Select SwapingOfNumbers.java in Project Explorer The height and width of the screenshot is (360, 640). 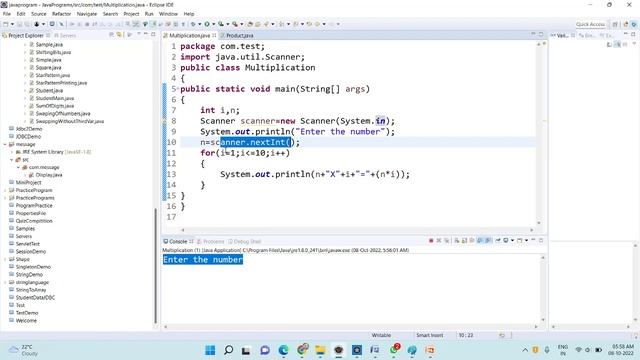point(63,113)
